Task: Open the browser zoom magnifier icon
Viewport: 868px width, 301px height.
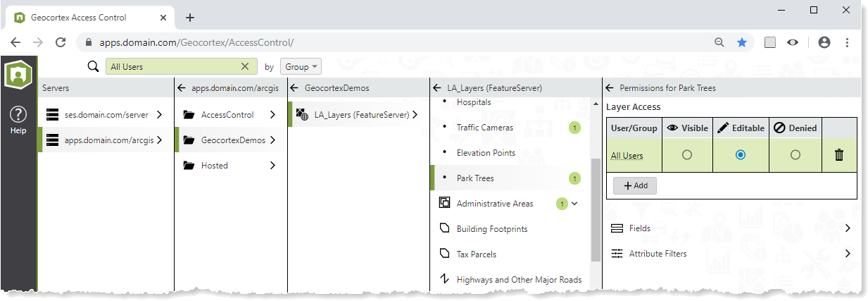Action: click(x=719, y=42)
